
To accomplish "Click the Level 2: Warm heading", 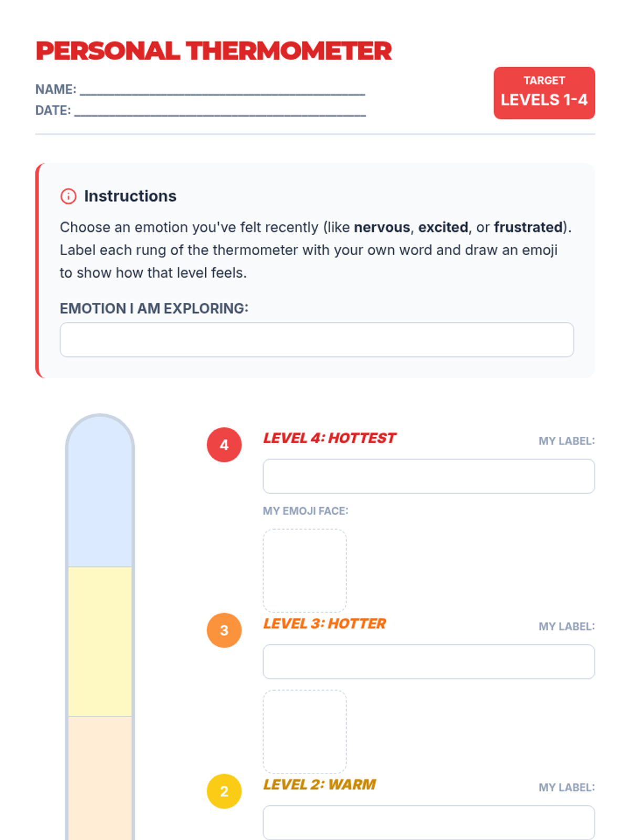I will point(319,784).
